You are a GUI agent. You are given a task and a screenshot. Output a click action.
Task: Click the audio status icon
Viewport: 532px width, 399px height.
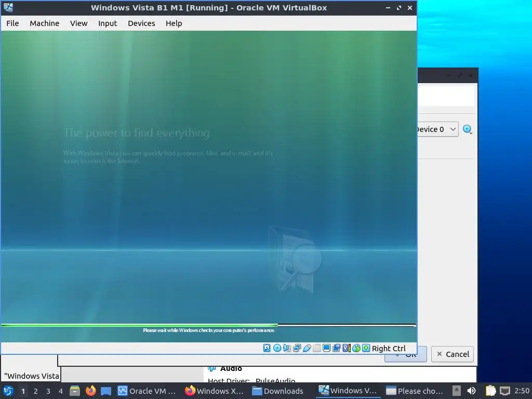click(287, 348)
